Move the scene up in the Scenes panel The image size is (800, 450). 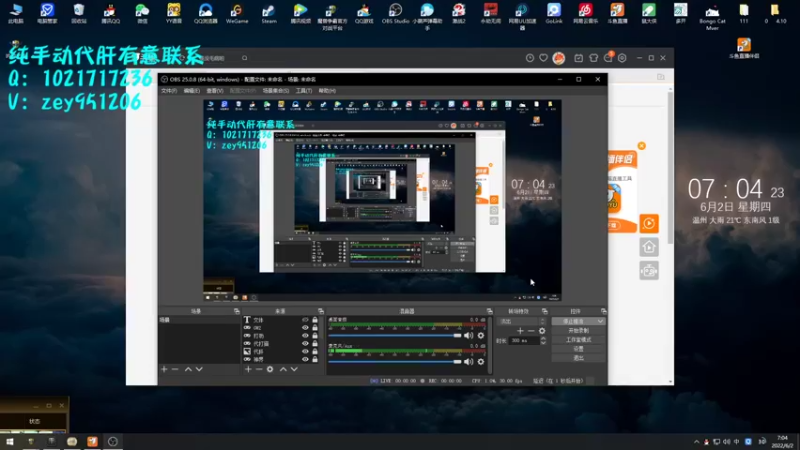tap(188, 369)
